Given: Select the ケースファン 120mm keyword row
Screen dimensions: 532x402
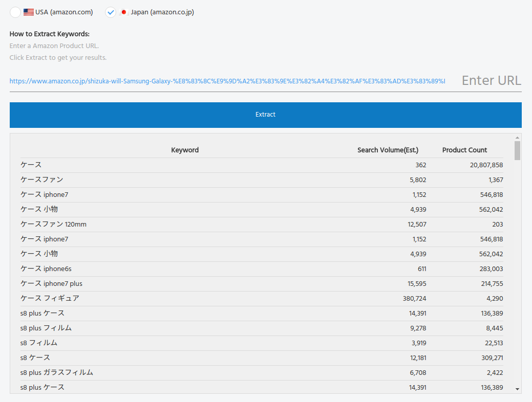Looking at the screenshot, I should [50, 225].
